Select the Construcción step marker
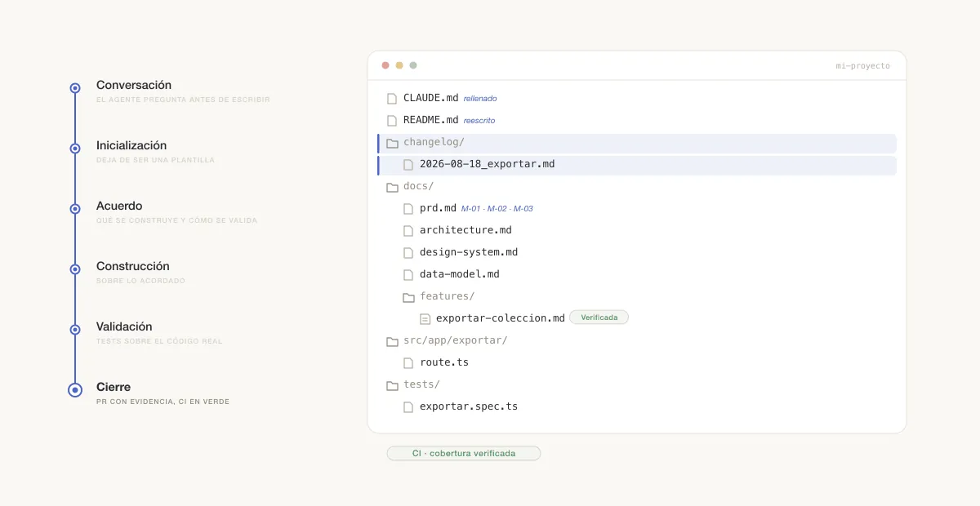The height and width of the screenshot is (506, 980). click(x=75, y=269)
